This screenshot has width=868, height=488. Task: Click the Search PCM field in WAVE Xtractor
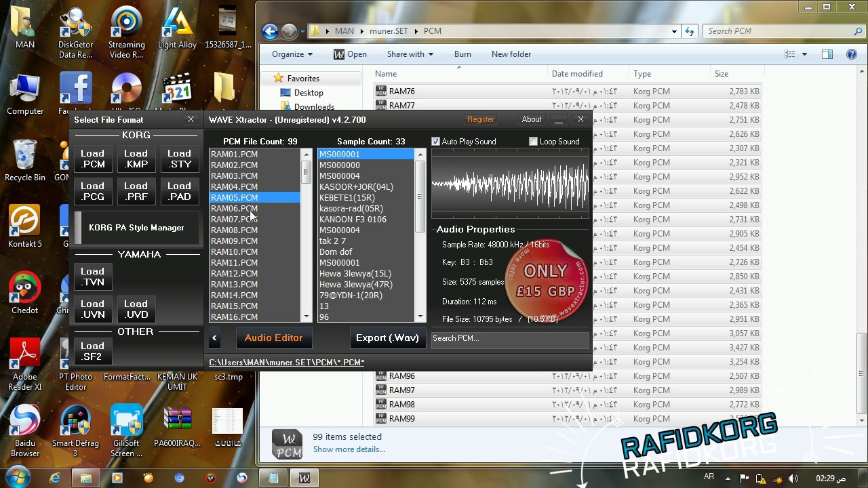pyautogui.click(x=510, y=338)
